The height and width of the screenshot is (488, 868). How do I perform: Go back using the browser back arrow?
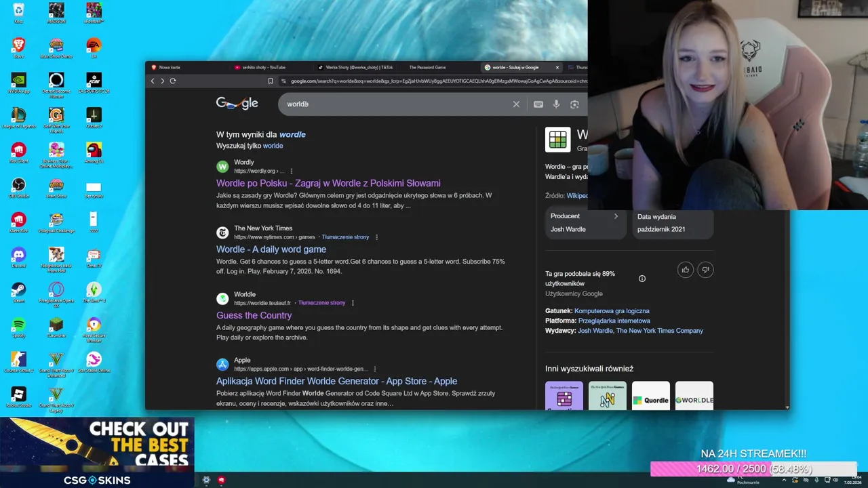pos(153,81)
